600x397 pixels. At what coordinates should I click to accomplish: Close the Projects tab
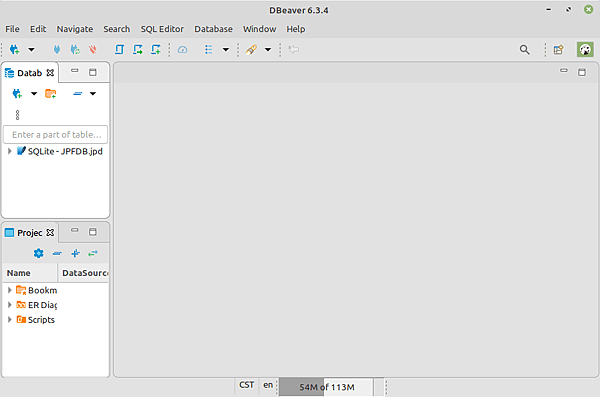click(50, 232)
